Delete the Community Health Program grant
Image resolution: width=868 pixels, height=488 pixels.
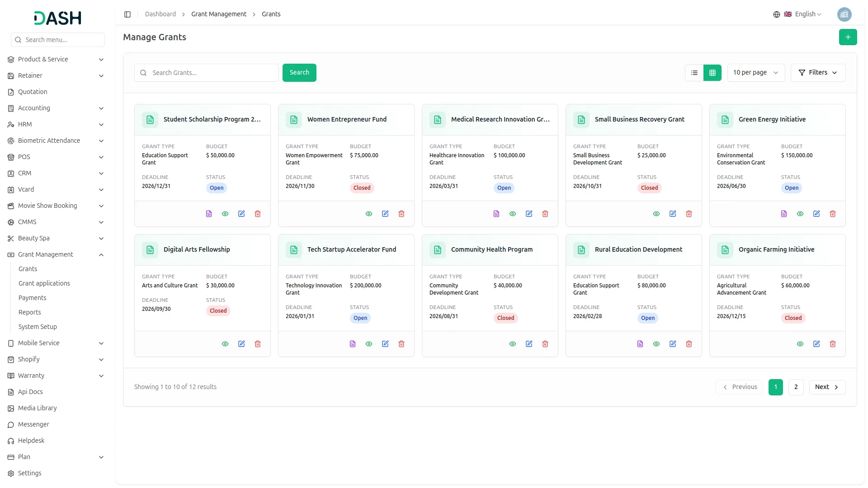(x=545, y=344)
